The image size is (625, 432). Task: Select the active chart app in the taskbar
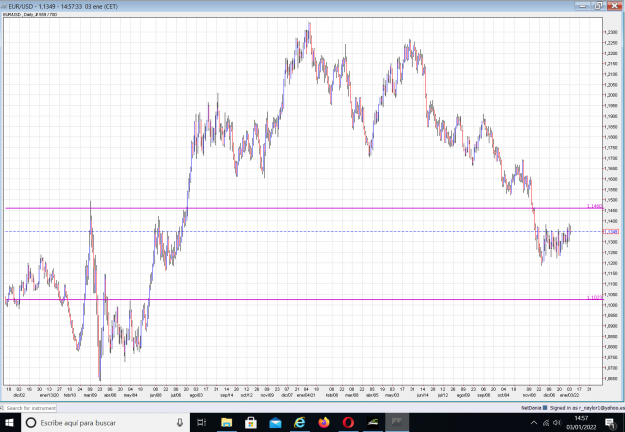tap(397, 423)
